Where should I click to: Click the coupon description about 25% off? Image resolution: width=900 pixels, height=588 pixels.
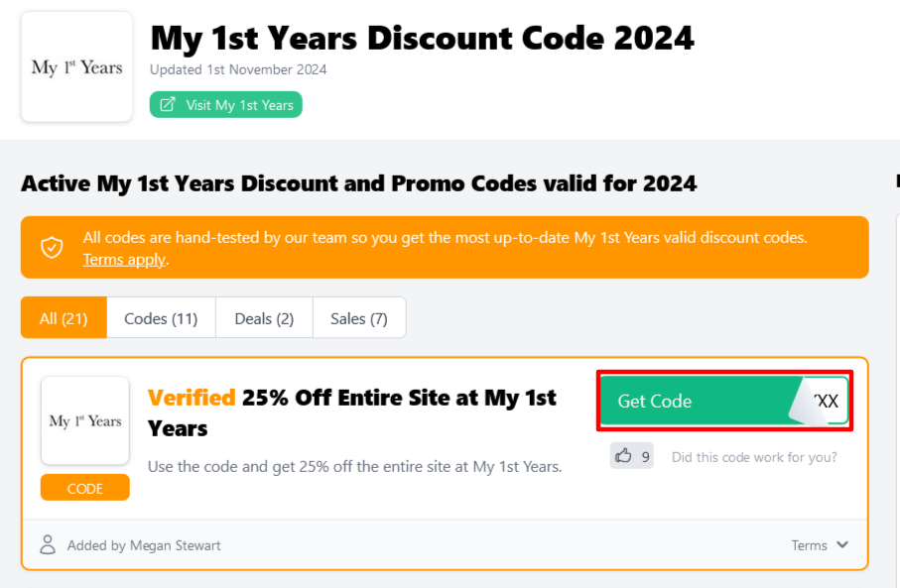[354, 466]
